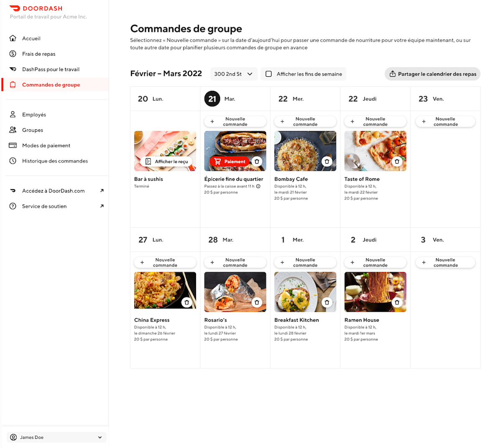Click the trash icon on Rosario's card
This screenshot has width=502, height=448.
click(x=257, y=302)
